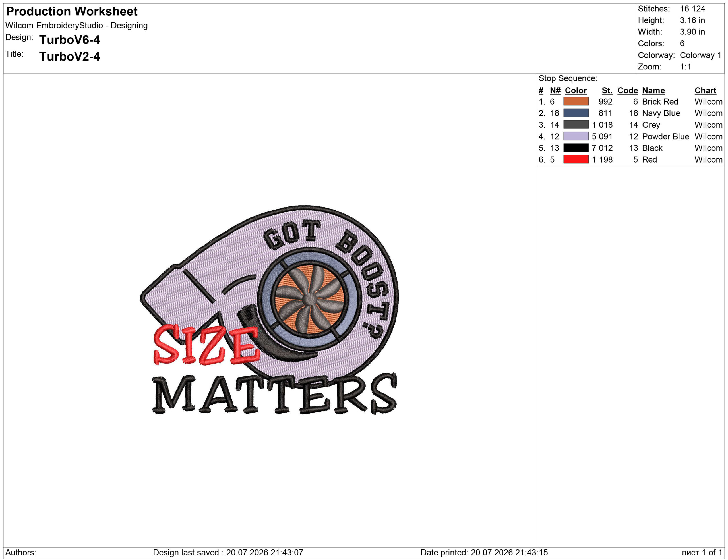The image size is (728, 560).
Task: Click the Brick Red color swatch
Action: pos(576,101)
